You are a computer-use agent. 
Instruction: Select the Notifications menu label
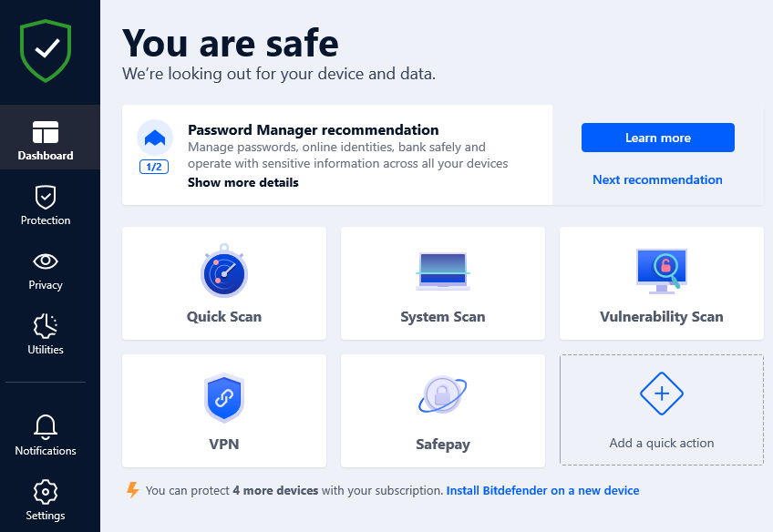tap(46, 451)
